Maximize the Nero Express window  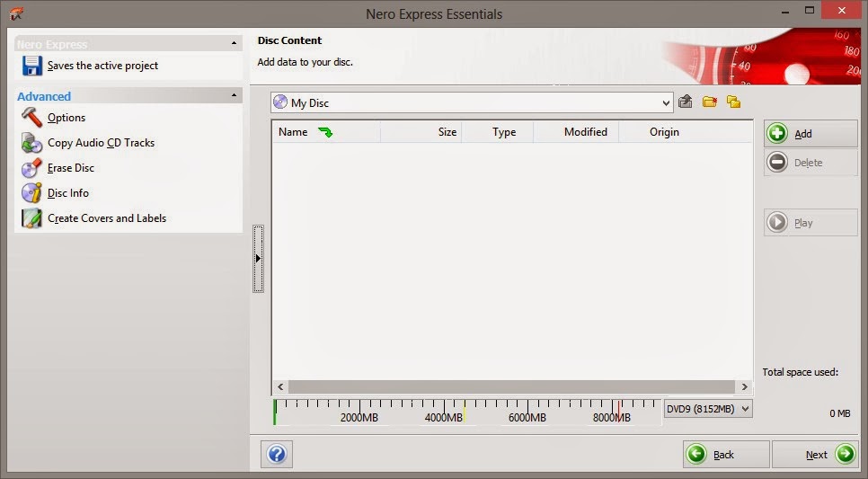coord(810,10)
